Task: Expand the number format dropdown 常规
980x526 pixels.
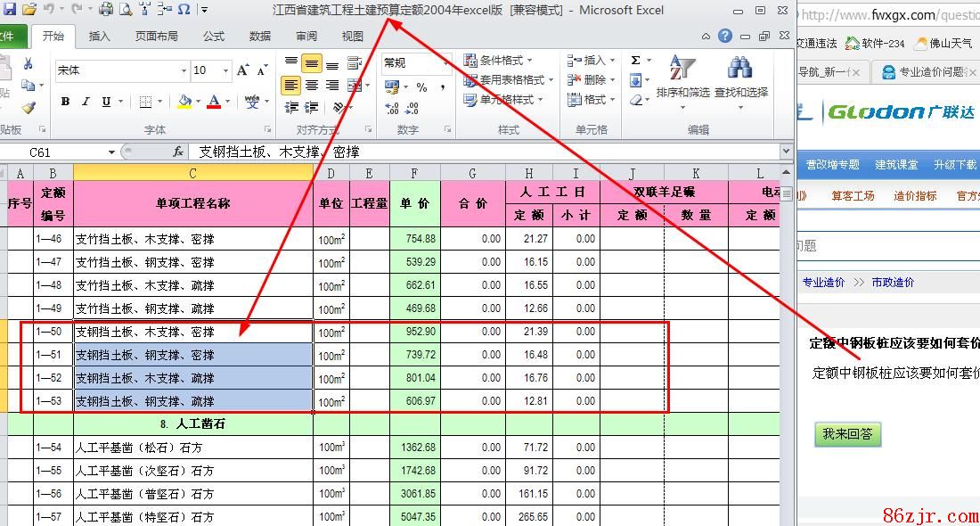Action: point(446,63)
